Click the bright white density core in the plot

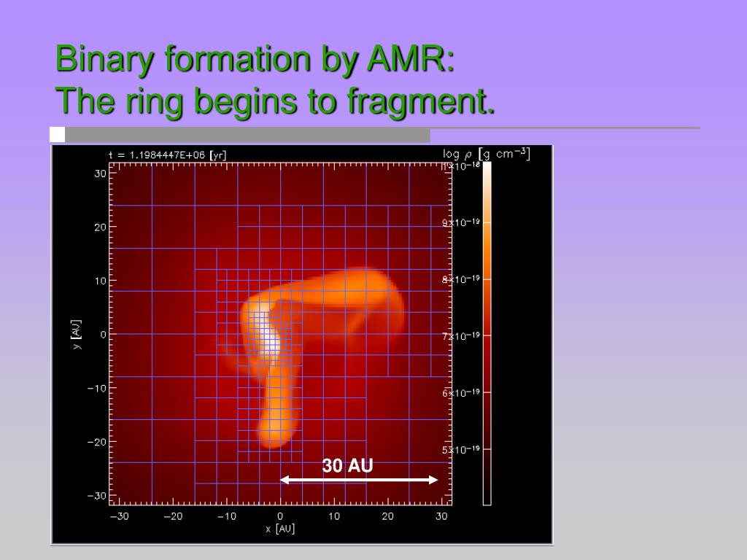pos(270,341)
